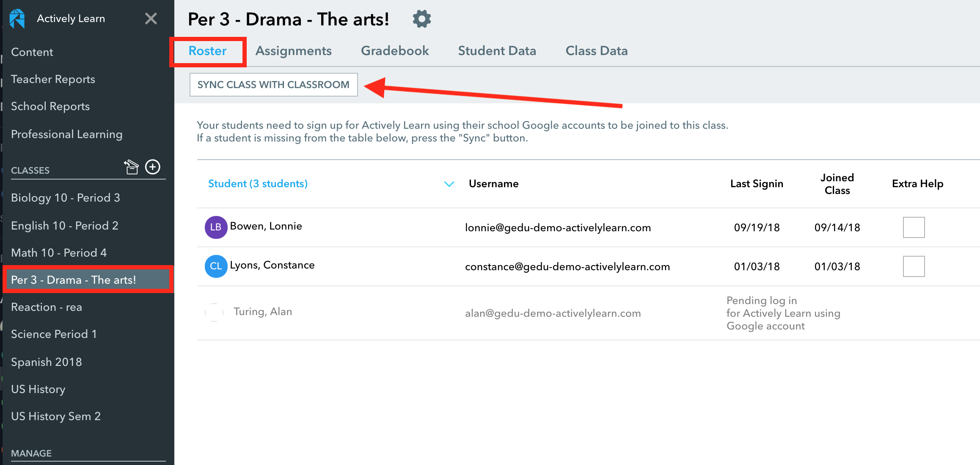Viewport: 980px width, 465px height.
Task: Click the add class plus icon
Action: point(153,167)
